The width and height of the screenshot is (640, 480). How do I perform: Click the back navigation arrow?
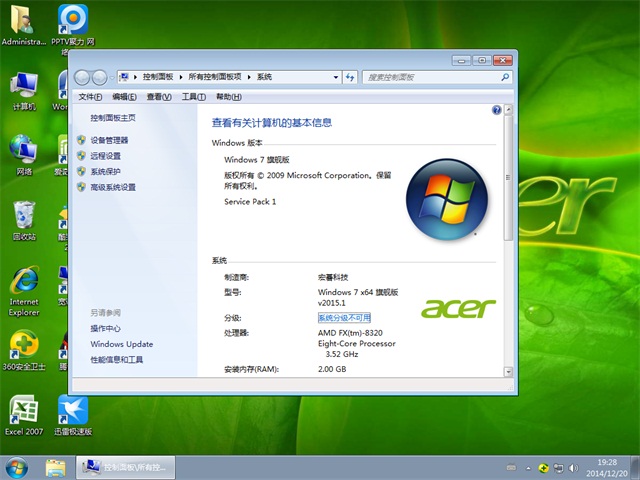pyautogui.click(x=82, y=76)
